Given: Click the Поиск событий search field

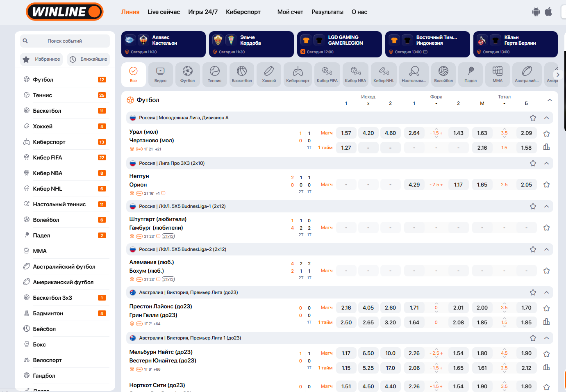Looking at the screenshot, I should 65,41.
